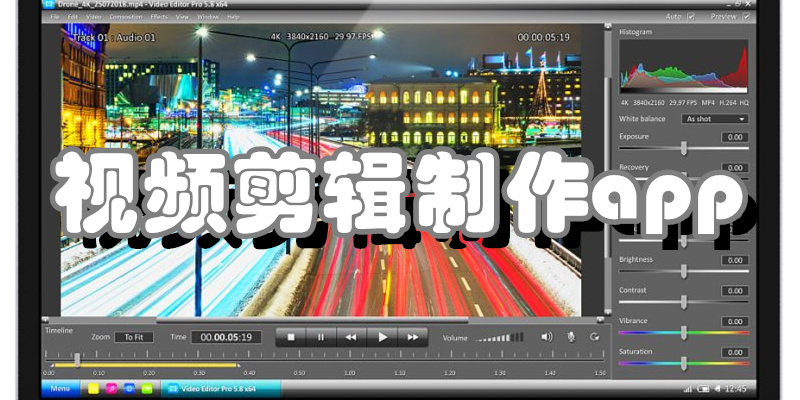
Task: Click the Brightness value field 0.00
Action: click(735, 260)
